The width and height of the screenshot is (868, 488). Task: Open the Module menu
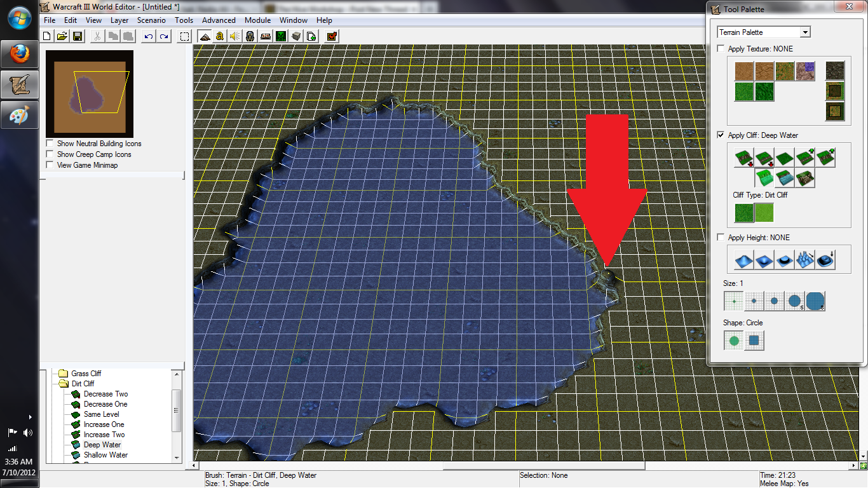point(257,20)
